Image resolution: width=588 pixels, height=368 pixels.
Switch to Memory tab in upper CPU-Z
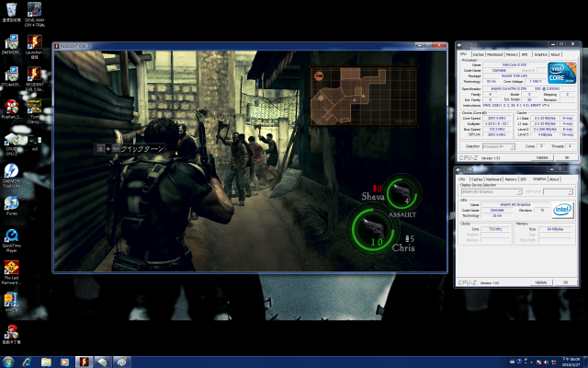click(x=512, y=54)
